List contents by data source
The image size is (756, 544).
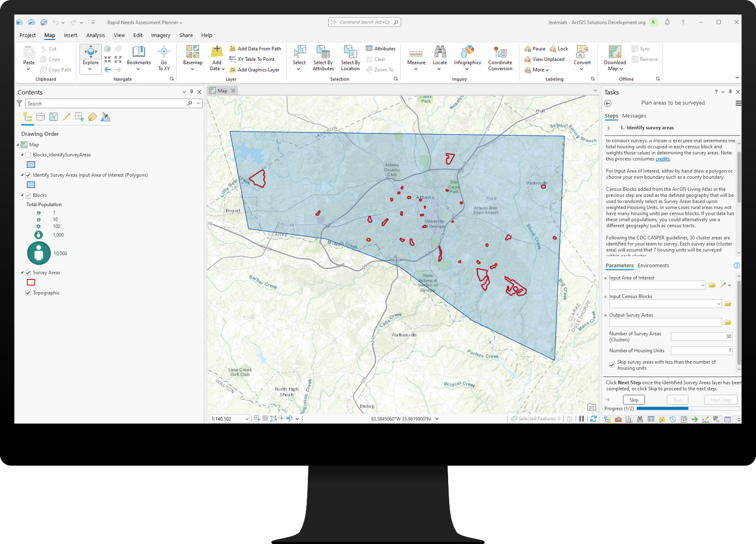pyautogui.click(x=40, y=116)
